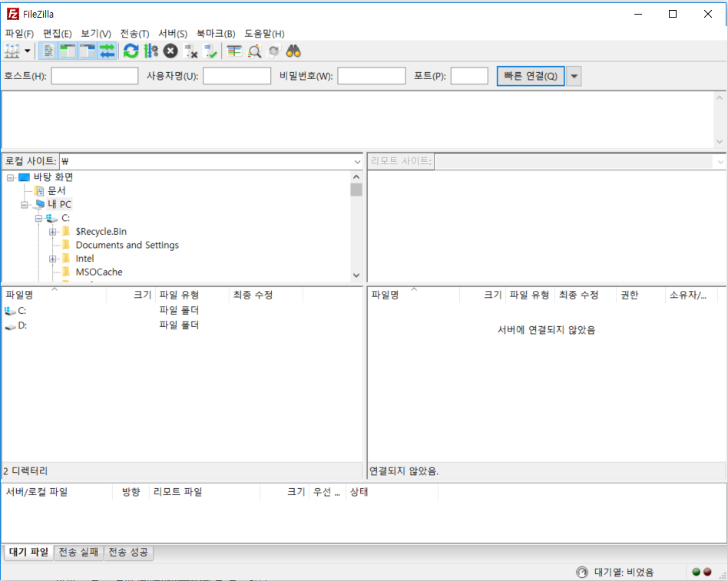Sort local list by 최종 수정 column
The width and height of the screenshot is (728, 581).
pyautogui.click(x=266, y=295)
